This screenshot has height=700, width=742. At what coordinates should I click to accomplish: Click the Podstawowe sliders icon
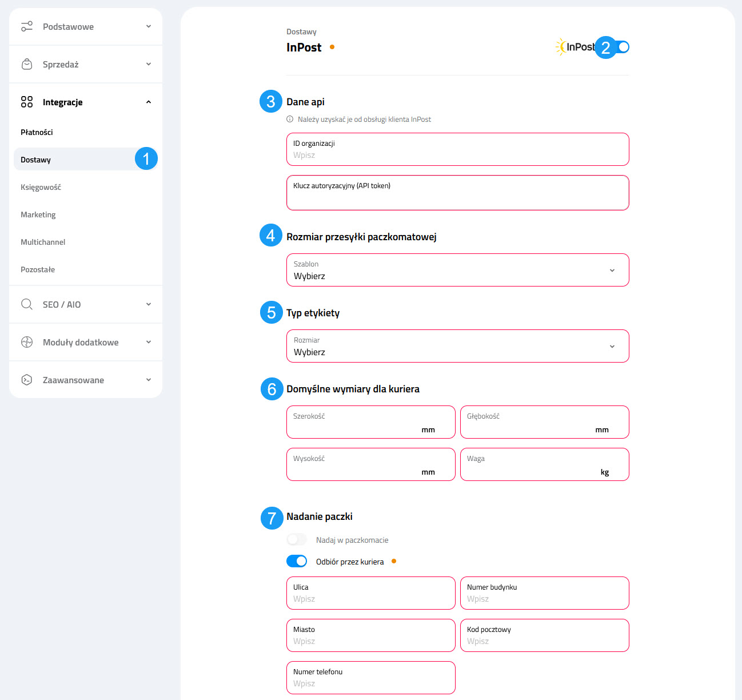27,26
